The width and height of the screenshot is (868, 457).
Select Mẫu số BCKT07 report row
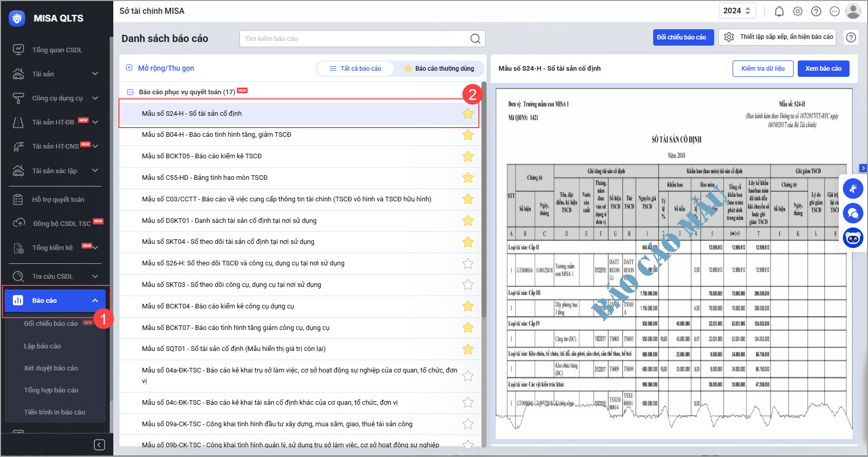coord(299,328)
